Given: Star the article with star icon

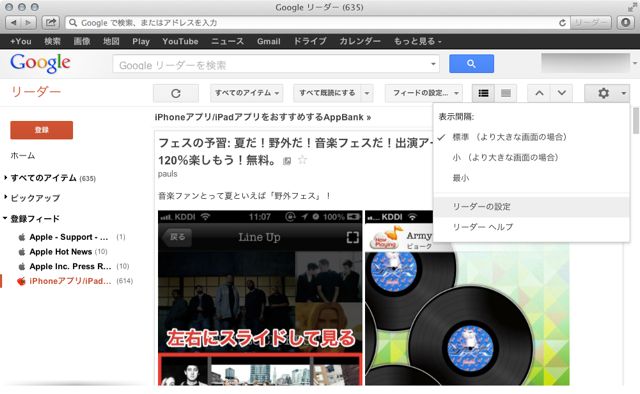Looking at the screenshot, I should pos(302,160).
